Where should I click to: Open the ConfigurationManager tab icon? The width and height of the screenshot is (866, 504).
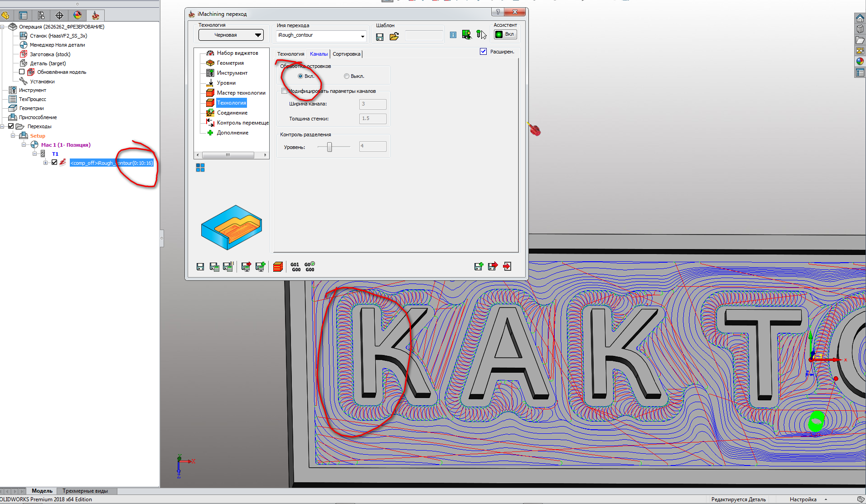(x=41, y=15)
